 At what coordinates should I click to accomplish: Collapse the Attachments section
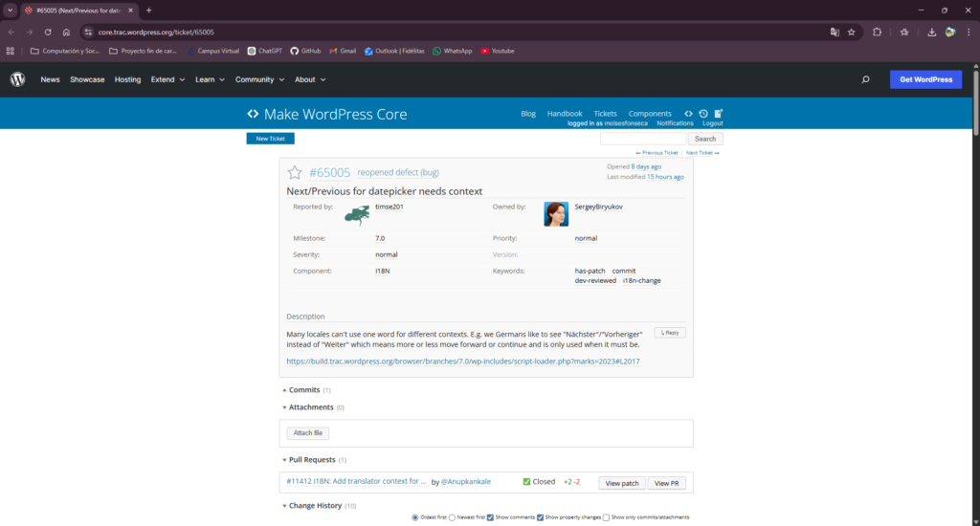pyautogui.click(x=311, y=407)
